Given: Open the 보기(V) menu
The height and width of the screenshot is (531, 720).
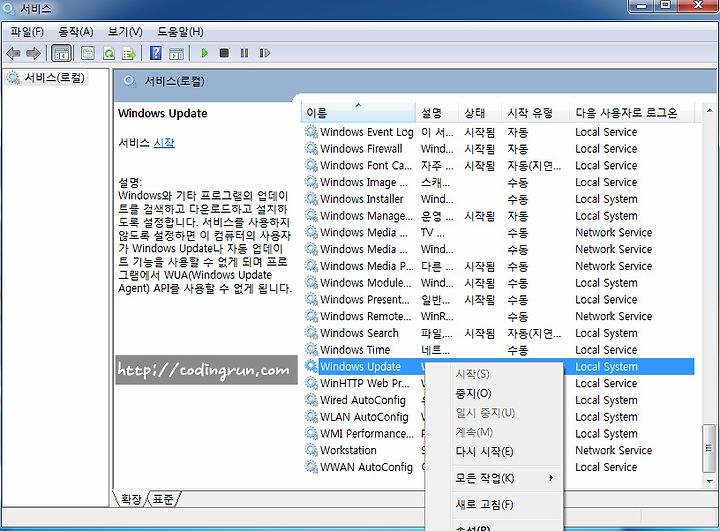Looking at the screenshot, I should coord(125,32).
